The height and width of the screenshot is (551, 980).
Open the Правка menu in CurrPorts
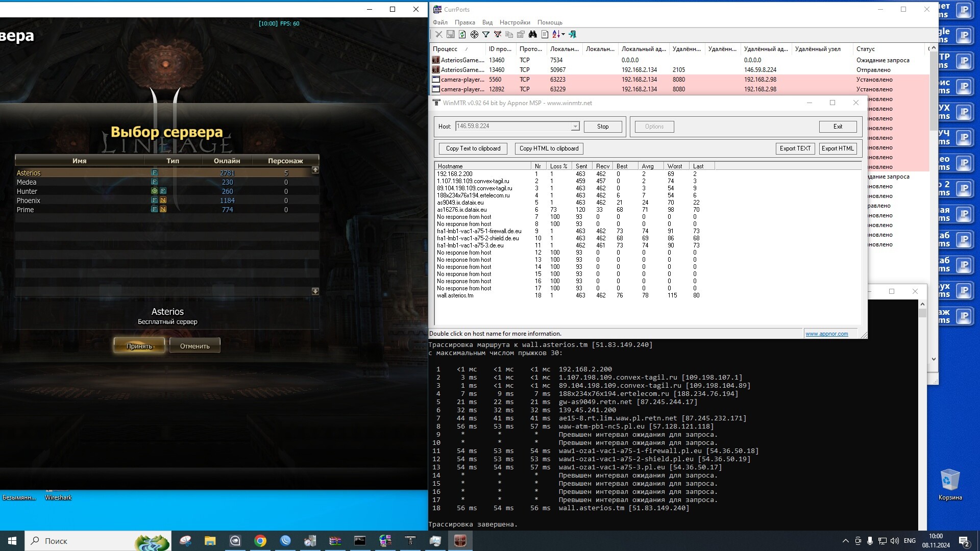(464, 22)
